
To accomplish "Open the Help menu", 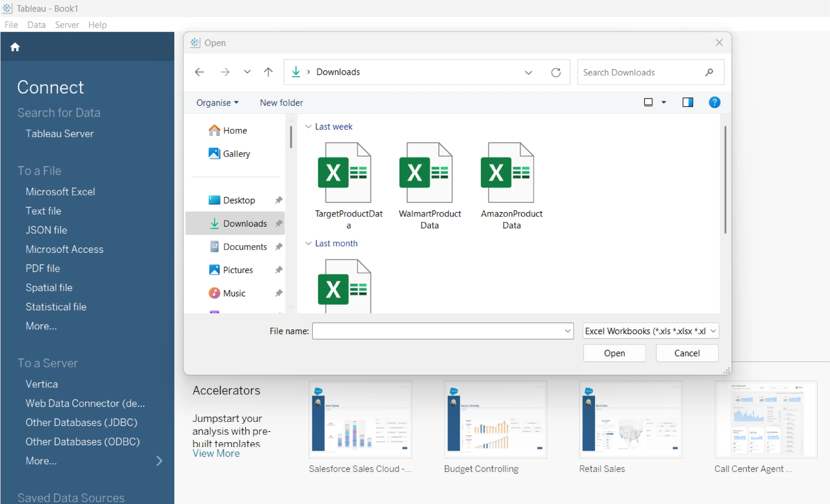I will tap(97, 25).
